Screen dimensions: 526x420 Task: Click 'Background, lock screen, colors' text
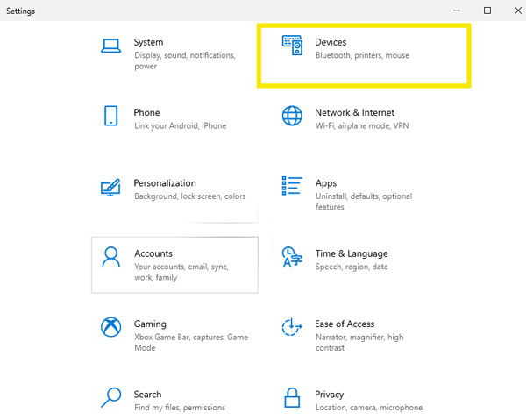pyautogui.click(x=190, y=196)
